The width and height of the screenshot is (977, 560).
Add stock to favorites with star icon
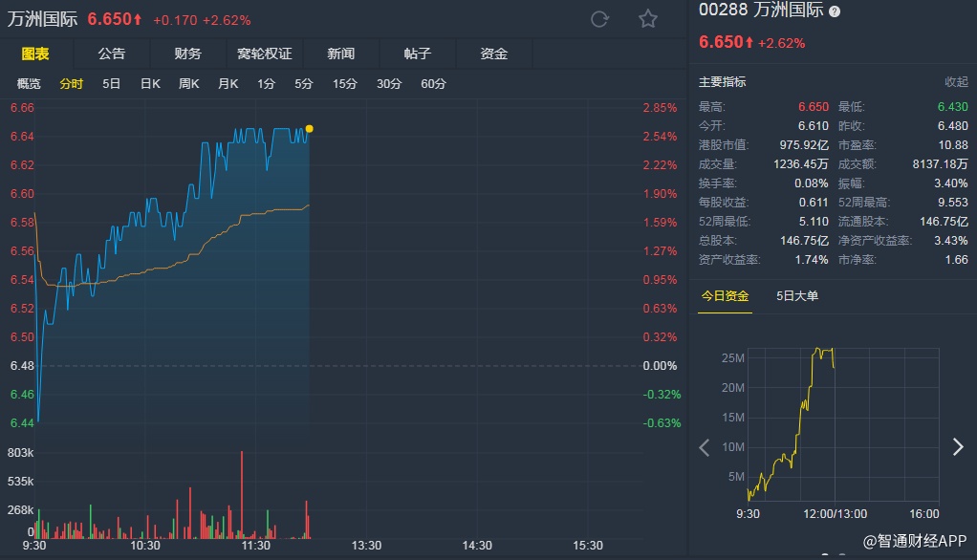tap(648, 19)
